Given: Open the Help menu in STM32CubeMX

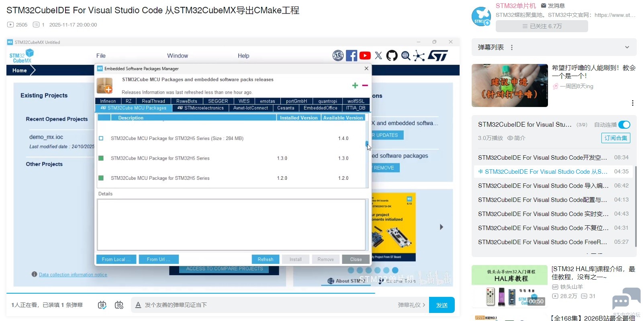Looking at the screenshot, I should (x=243, y=56).
